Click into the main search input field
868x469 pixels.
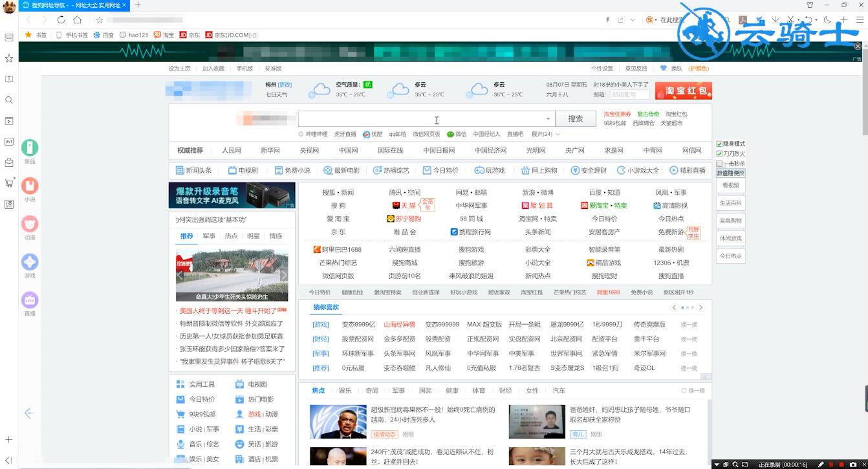tap(426, 119)
